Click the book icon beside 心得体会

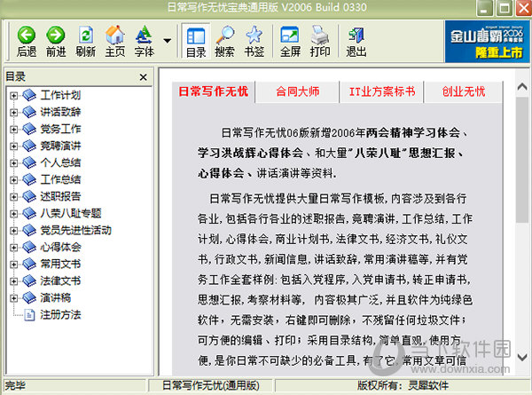click(29, 247)
